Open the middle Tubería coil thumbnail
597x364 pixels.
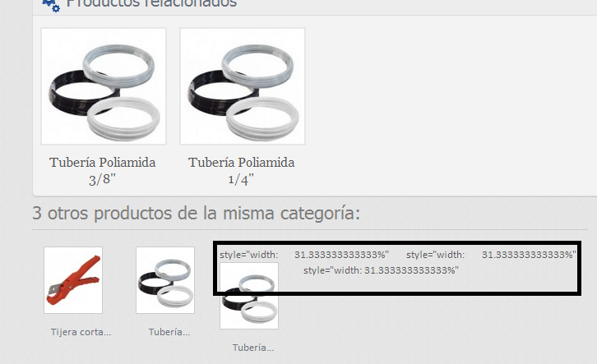[165, 280]
